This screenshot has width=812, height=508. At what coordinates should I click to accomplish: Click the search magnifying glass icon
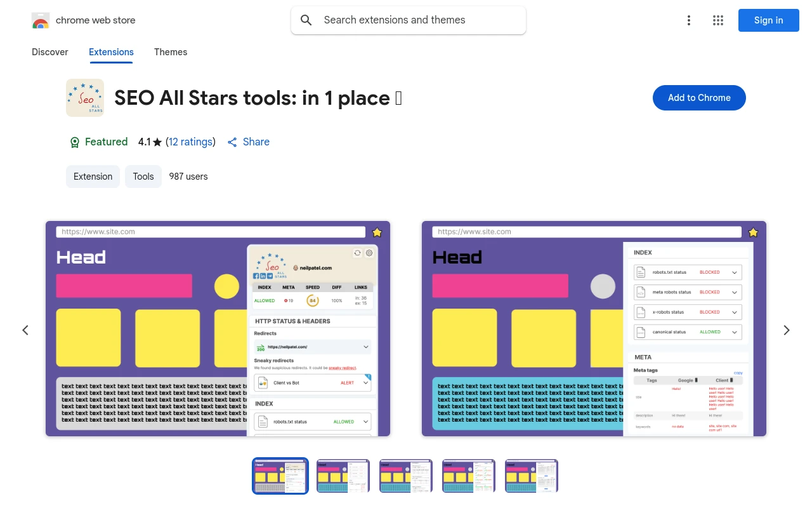point(306,20)
